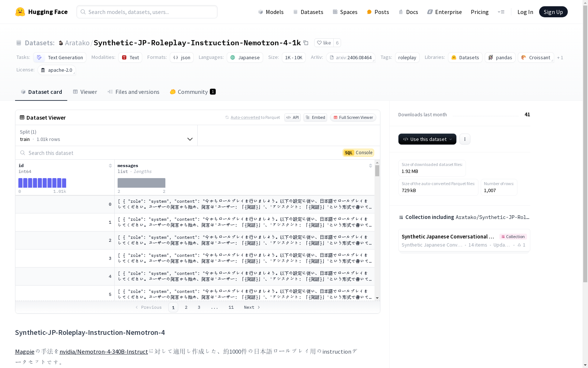This screenshot has height=368, width=588.
Task: Click the Hugging Face logo icon
Action: [x=20, y=12]
